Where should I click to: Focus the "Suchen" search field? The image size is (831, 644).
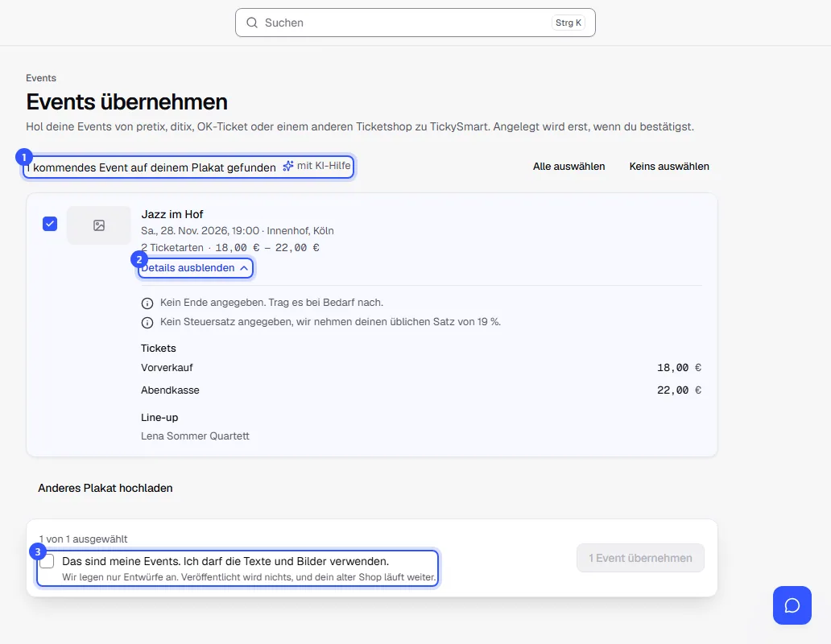pos(415,23)
